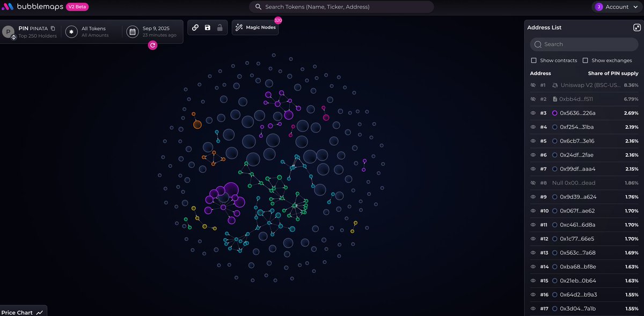Image resolution: width=644 pixels, height=316 pixels.
Task: Select address 0x21eb...0b64 in list
Action: 577,281
